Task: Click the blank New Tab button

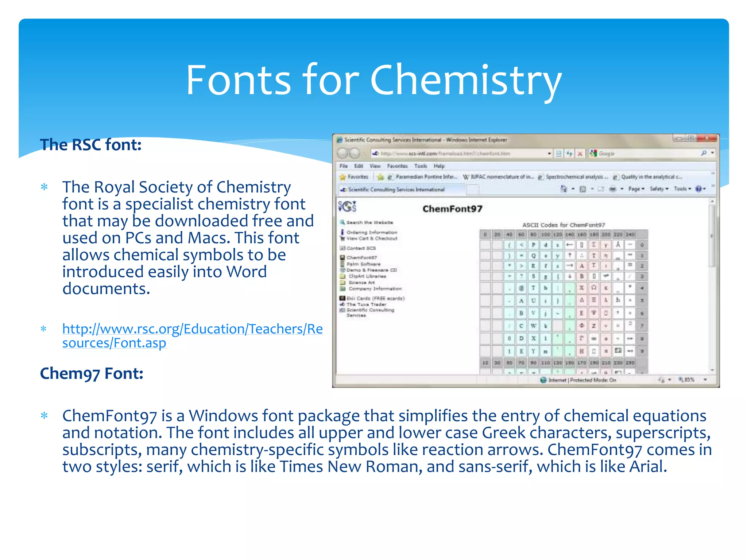Action: click(473, 190)
